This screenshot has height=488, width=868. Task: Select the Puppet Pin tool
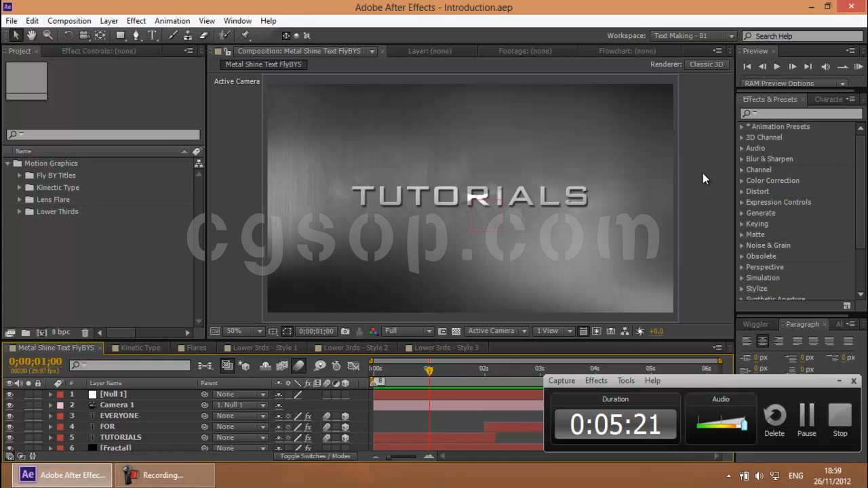(x=245, y=35)
